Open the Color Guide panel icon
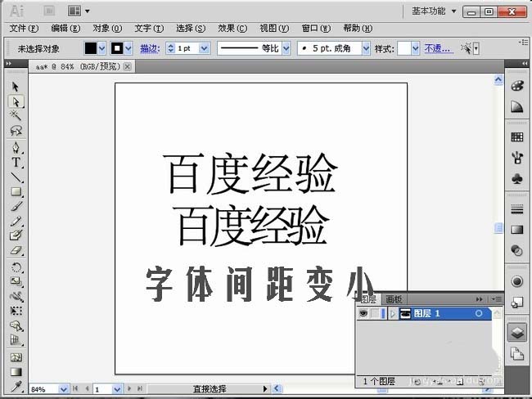 (x=517, y=107)
